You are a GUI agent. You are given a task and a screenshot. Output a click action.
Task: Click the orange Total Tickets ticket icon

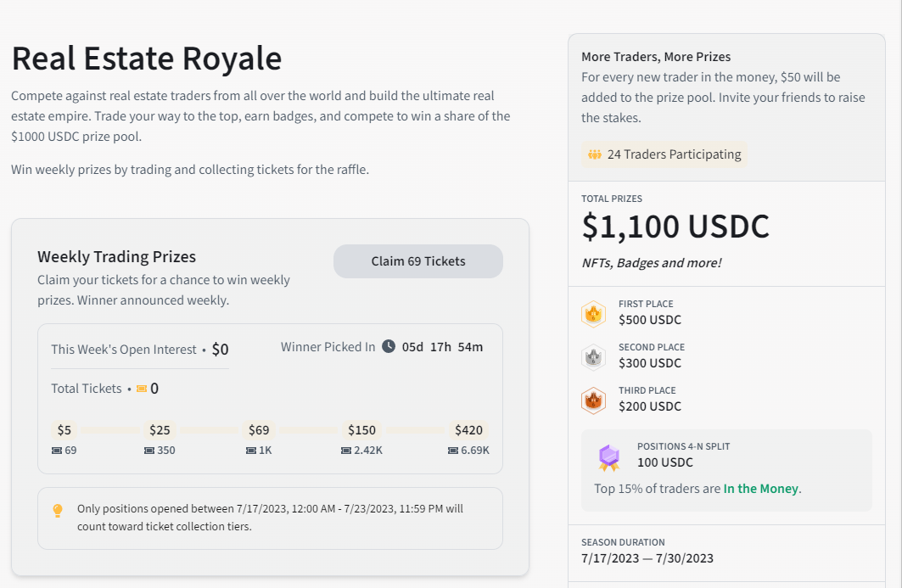(142, 389)
